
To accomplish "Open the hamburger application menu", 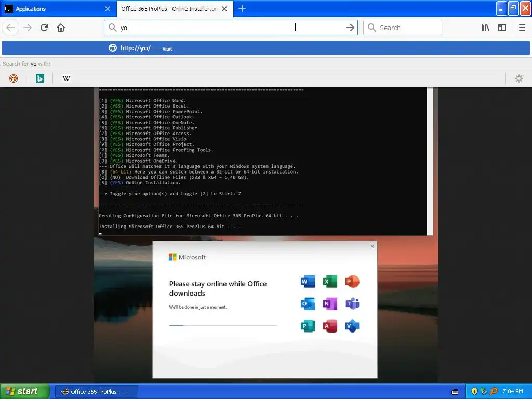I will (x=522, y=28).
